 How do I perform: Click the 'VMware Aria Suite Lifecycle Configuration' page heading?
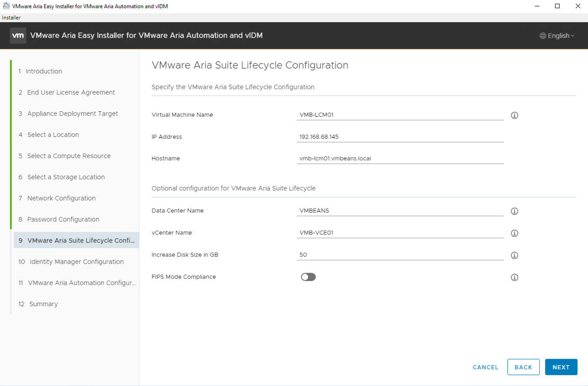(x=250, y=65)
